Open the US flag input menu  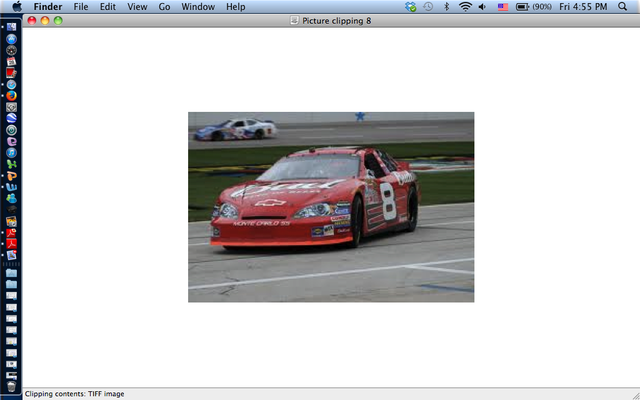pyautogui.click(x=503, y=7)
